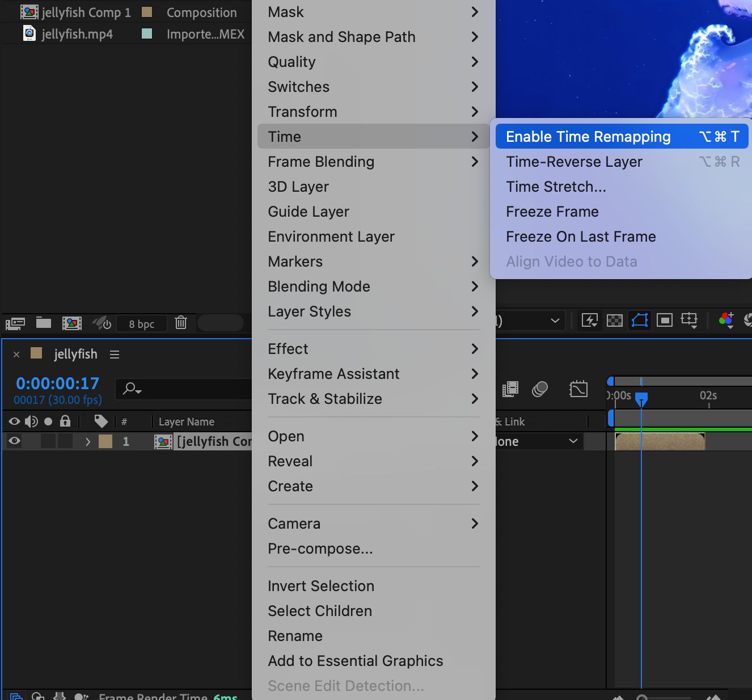Click the New Composition icon
Image resolution: width=752 pixels, height=700 pixels.
(x=72, y=323)
